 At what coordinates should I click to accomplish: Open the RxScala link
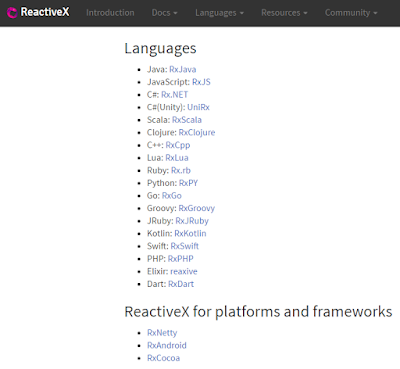pos(187,120)
